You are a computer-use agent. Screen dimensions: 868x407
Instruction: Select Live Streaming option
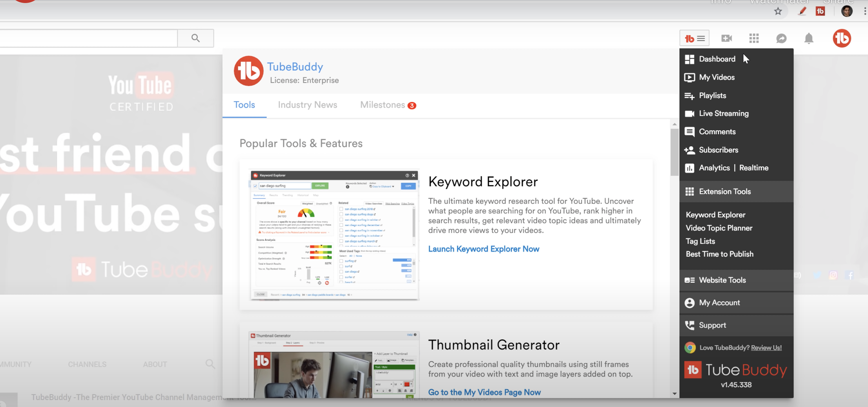point(724,113)
